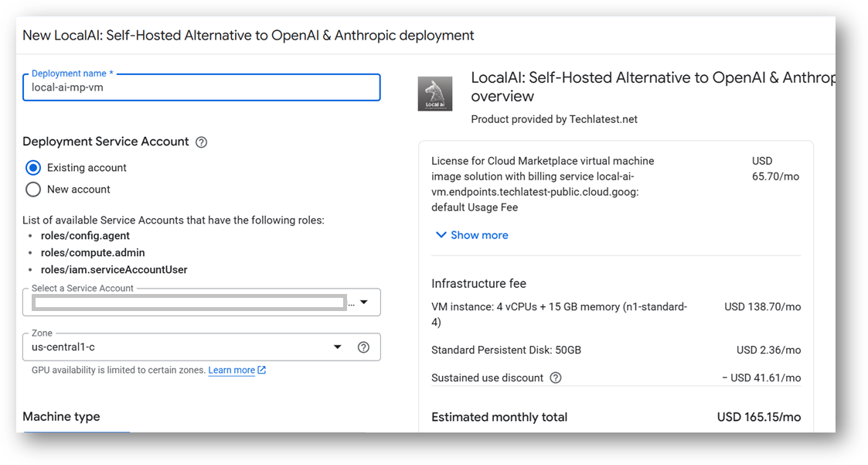Click the chevron icon beside Show more
868x465 pixels.
(x=441, y=235)
